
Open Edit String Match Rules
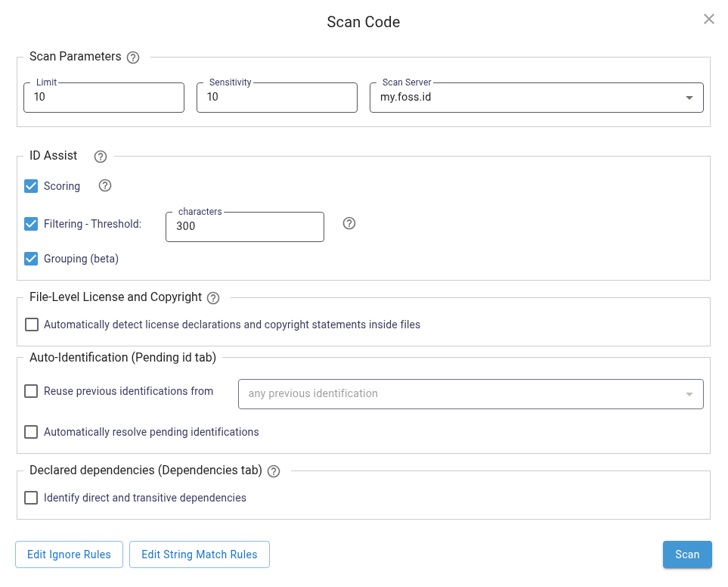pyautogui.click(x=200, y=554)
